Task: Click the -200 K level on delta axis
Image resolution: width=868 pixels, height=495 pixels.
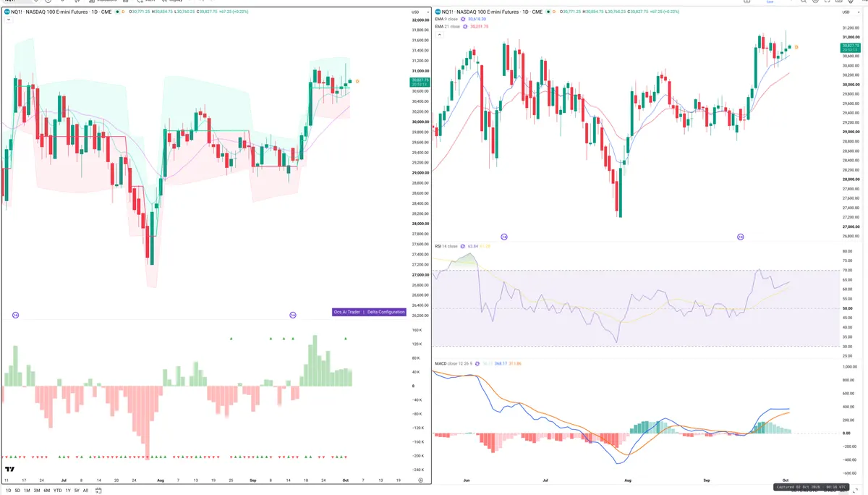Action: click(417, 455)
